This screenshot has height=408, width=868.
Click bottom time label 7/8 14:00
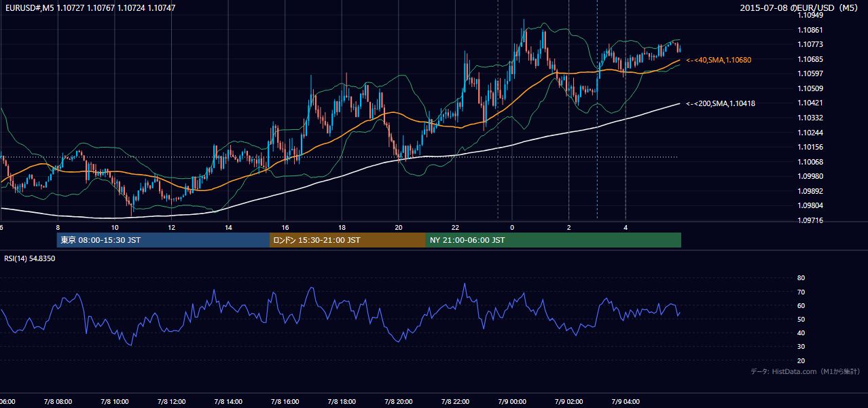pos(228,402)
